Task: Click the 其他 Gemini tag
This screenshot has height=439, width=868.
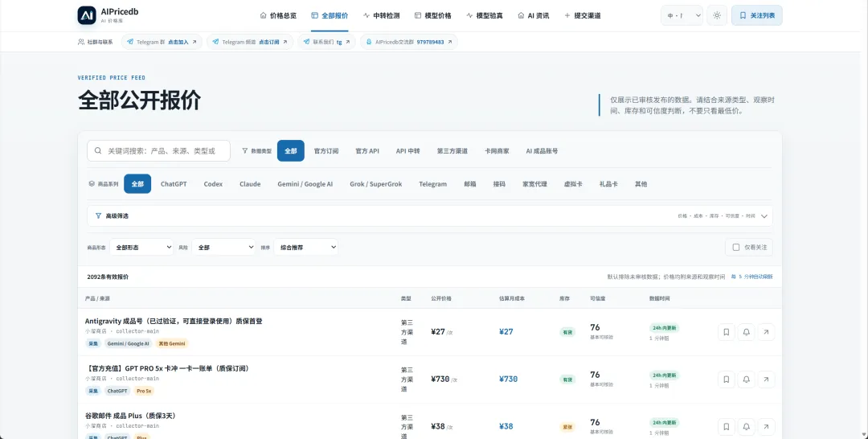Action: point(172,344)
